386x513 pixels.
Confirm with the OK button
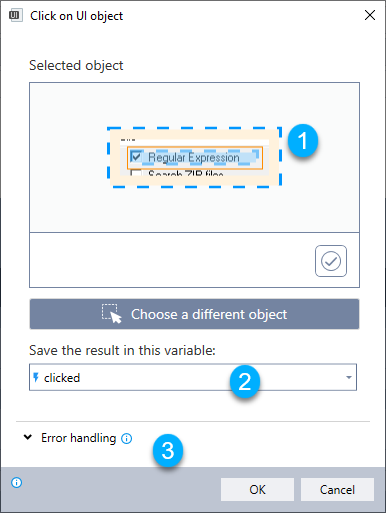point(257,489)
